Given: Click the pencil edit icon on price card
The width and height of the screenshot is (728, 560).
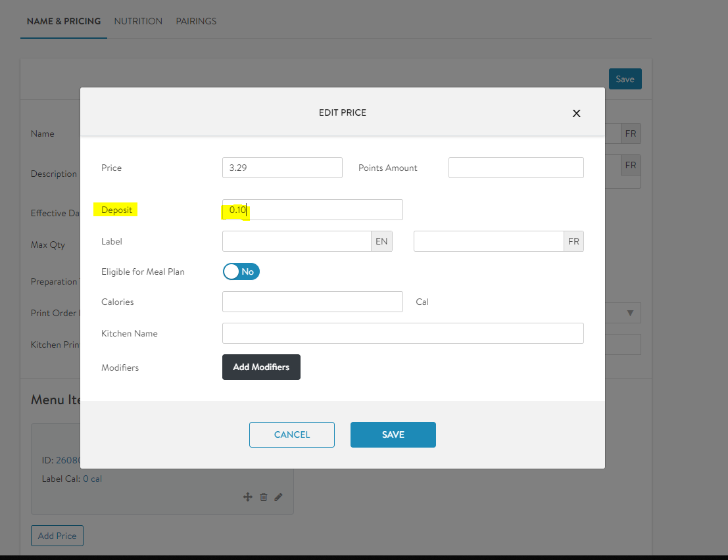Looking at the screenshot, I should tap(278, 497).
